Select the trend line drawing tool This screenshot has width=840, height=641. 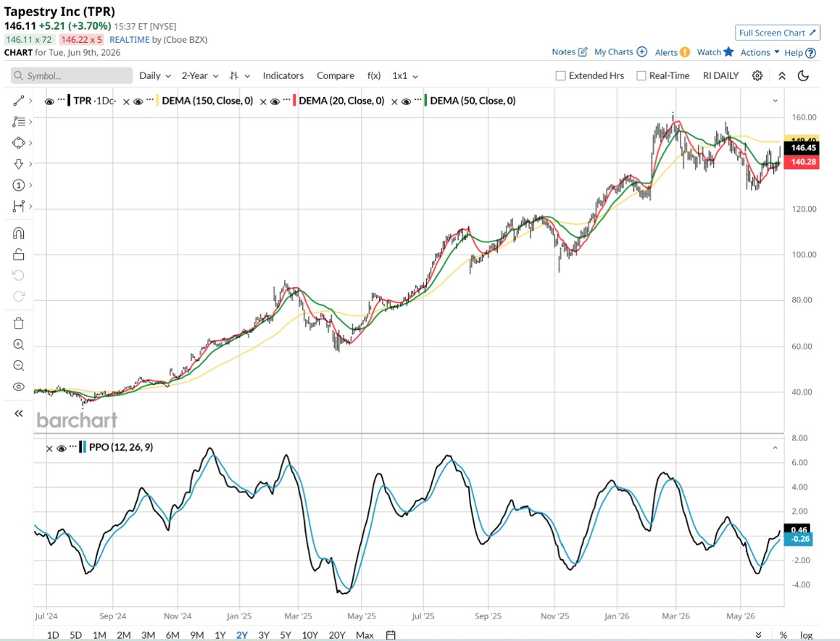click(x=18, y=101)
